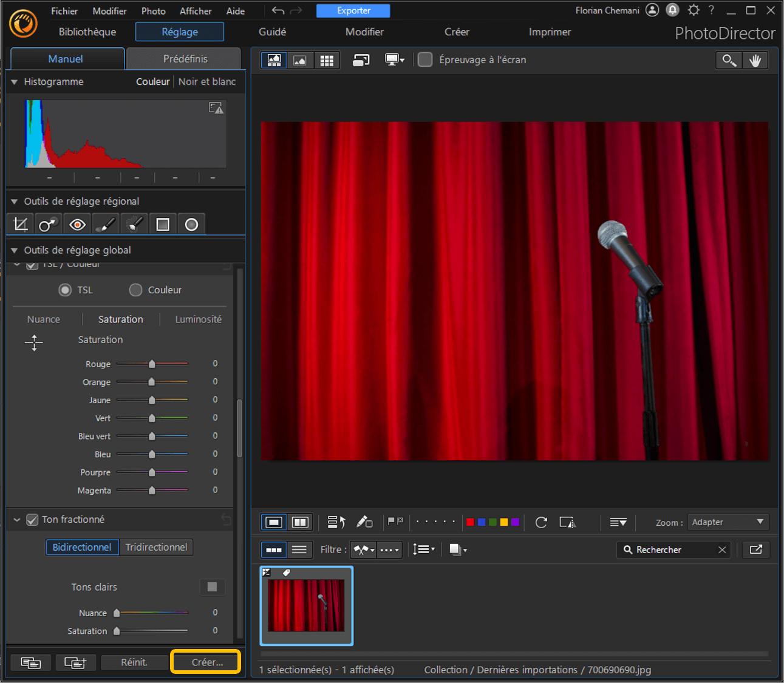Select the Couleur radio button

pyautogui.click(x=136, y=290)
